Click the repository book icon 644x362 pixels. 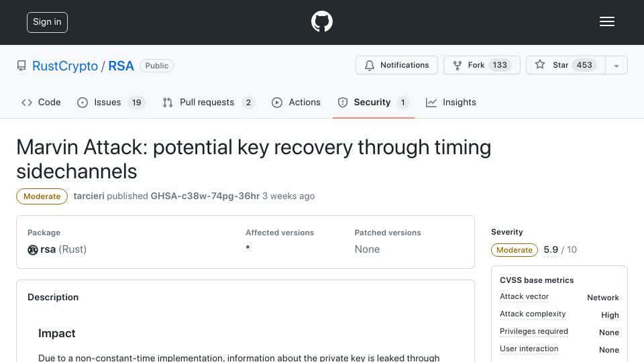tap(21, 66)
